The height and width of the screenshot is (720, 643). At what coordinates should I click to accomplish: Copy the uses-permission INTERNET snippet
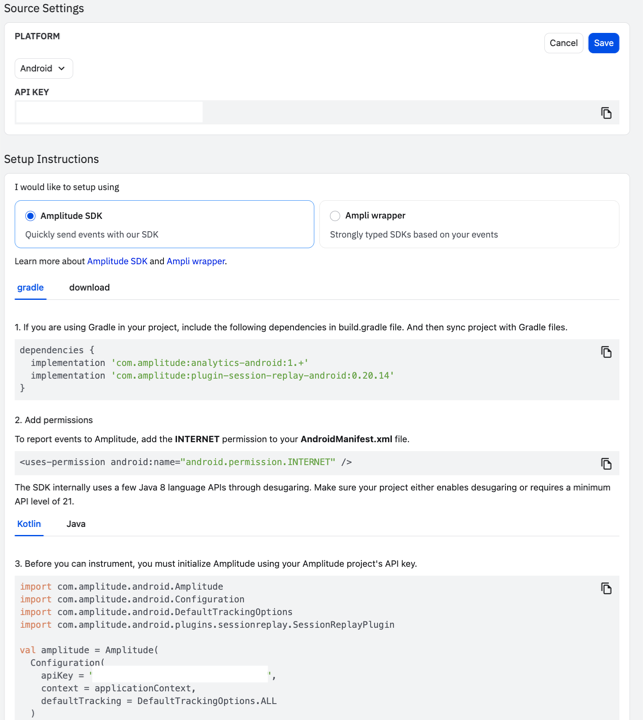(x=606, y=464)
